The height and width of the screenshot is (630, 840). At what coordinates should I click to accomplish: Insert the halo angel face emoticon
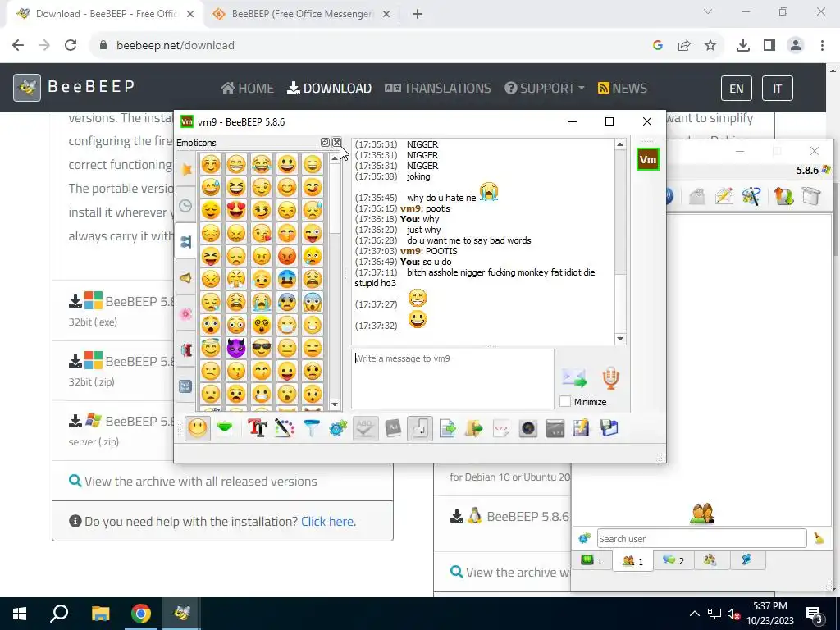coord(211,348)
